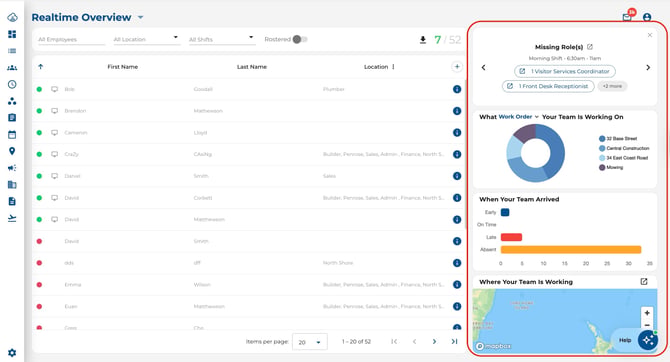Go to the next table page
This screenshot has height=362, width=670.
coord(434,341)
